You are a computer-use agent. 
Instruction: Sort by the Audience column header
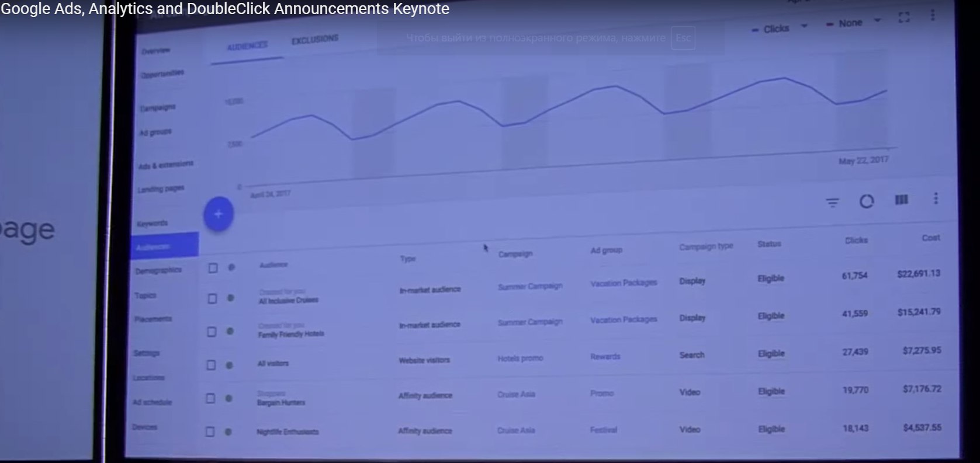coord(273,264)
